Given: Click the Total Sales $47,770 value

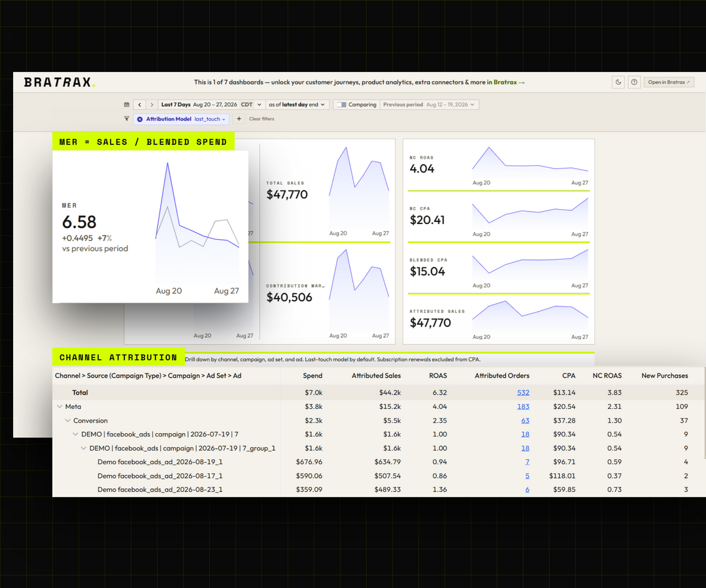Looking at the screenshot, I should point(287,194).
